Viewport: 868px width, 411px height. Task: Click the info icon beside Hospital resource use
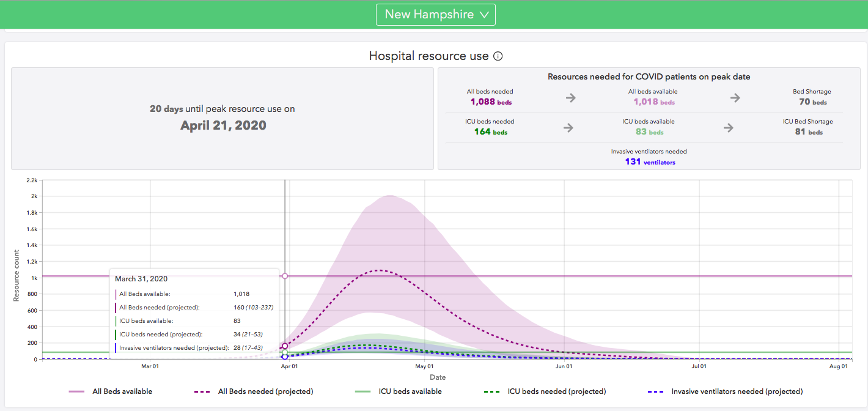[498, 56]
